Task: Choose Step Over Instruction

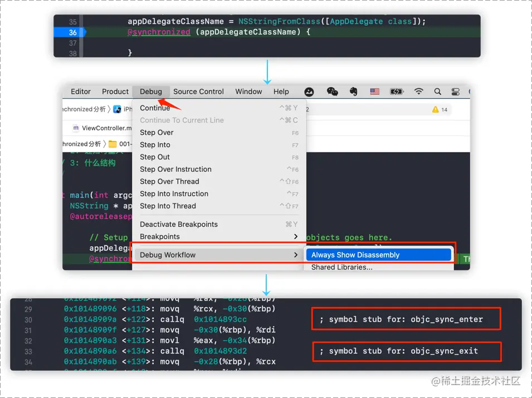Action: pos(219,169)
